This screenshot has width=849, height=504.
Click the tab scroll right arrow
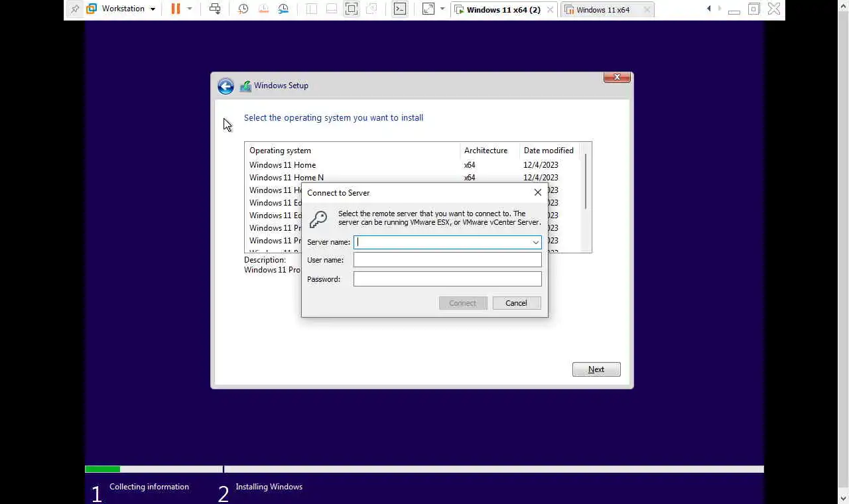pos(720,9)
